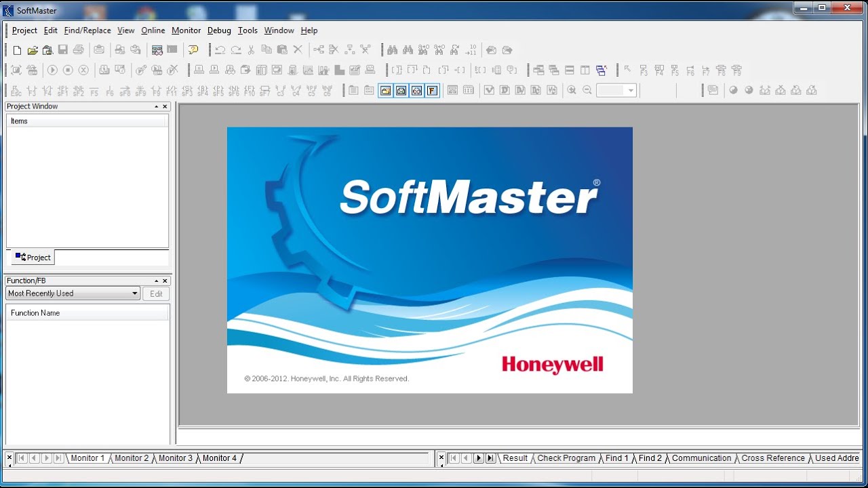Toggle the third highlighted view-window button

point(416,90)
